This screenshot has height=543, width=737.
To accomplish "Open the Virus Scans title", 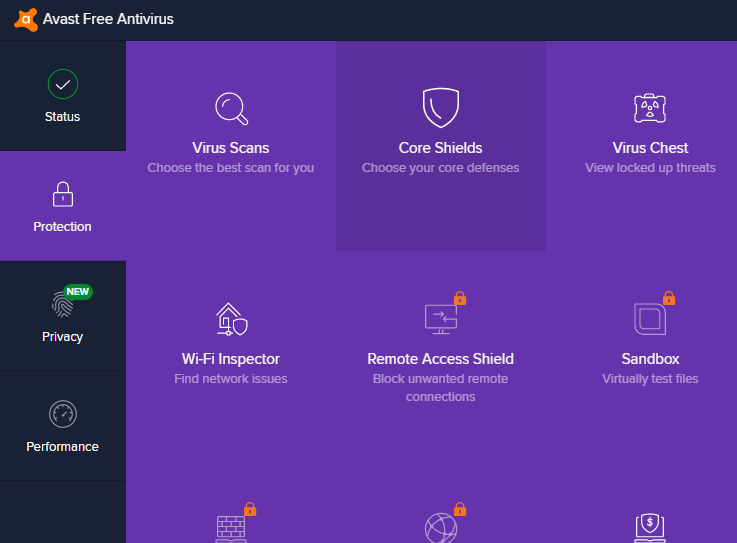I will (231, 148).
